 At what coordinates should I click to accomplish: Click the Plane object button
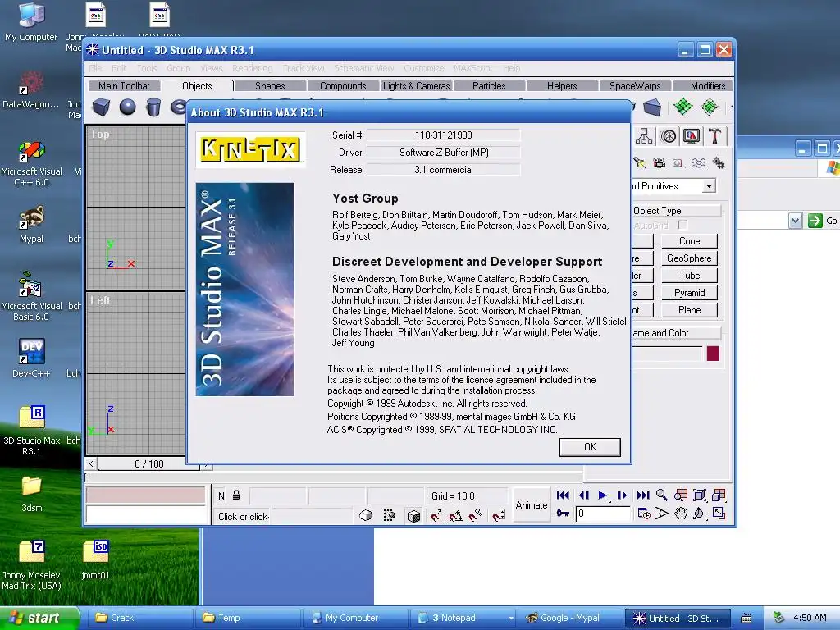(x=689, y=309)
